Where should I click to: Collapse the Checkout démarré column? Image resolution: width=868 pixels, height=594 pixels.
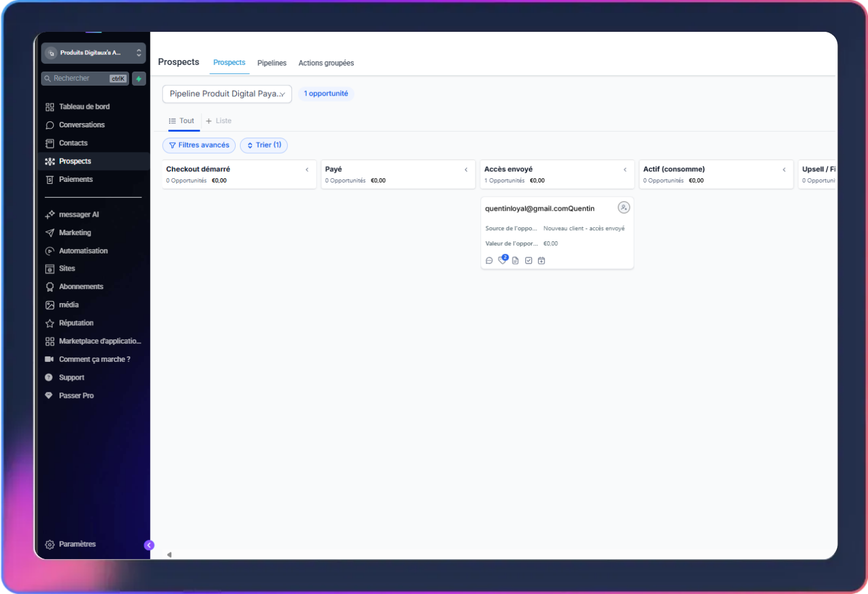tap(307, 170)
